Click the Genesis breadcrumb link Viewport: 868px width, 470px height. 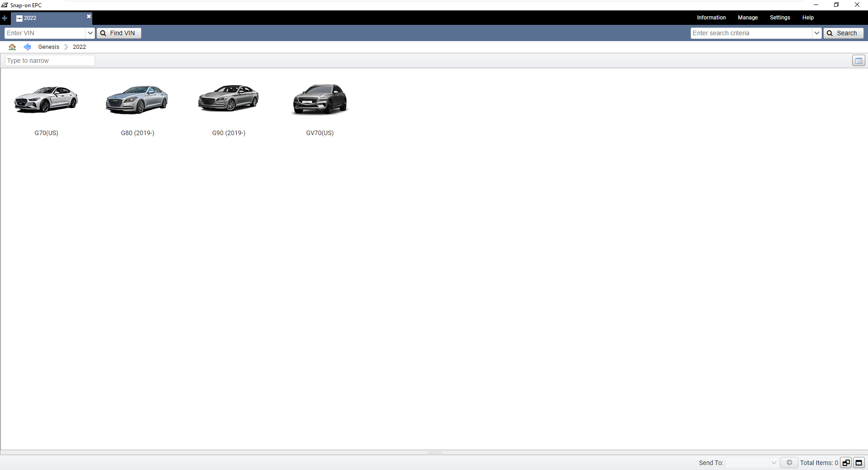click(x=48, y=47)
